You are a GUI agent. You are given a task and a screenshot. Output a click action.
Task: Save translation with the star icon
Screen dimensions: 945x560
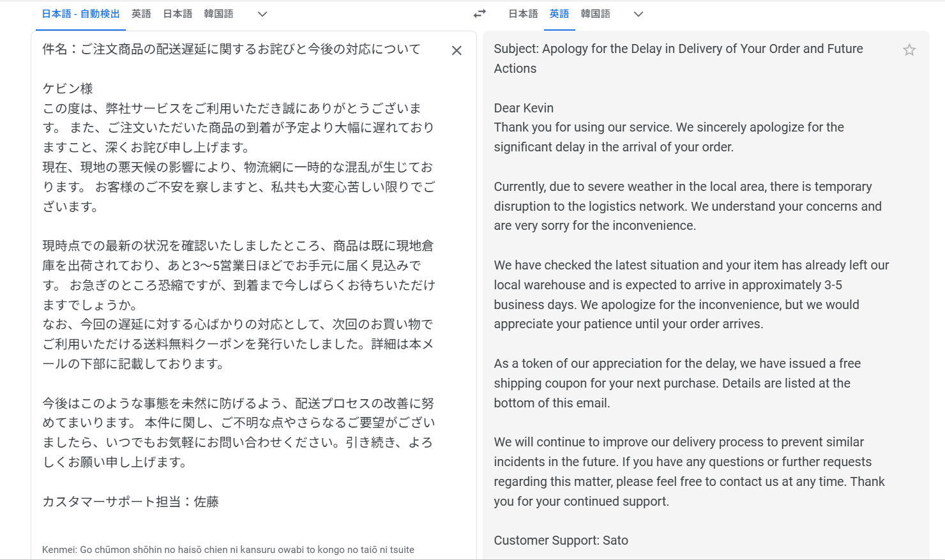(909, 50)
